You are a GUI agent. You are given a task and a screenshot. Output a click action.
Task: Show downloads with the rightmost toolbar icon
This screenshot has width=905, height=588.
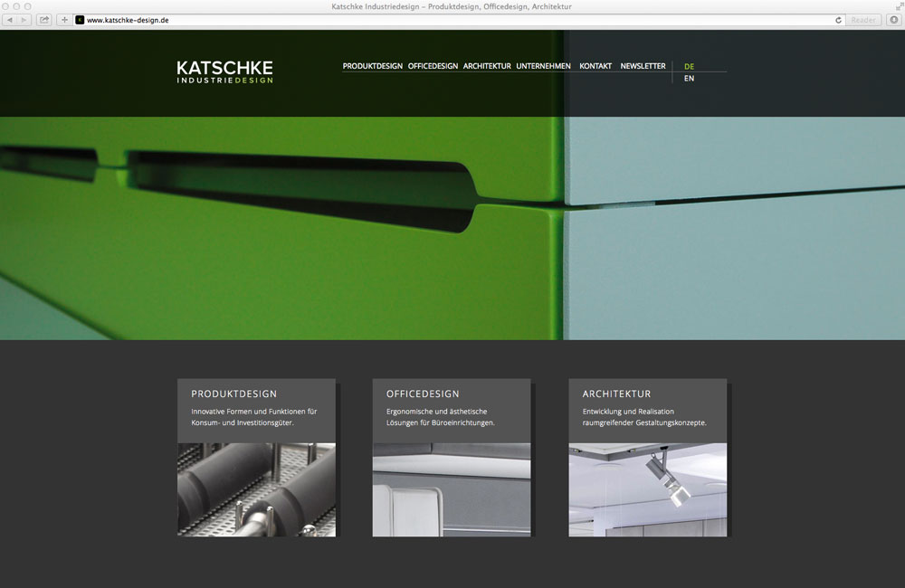[893, 20]
